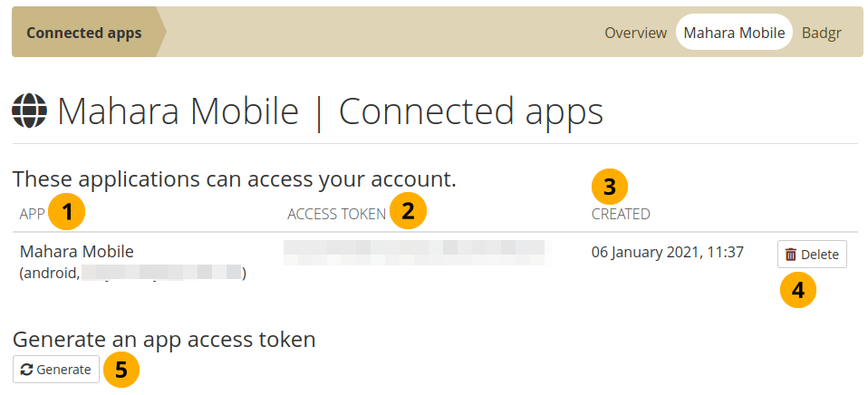Click the trash icon in Delete button
868x395 pixels.
791,255
